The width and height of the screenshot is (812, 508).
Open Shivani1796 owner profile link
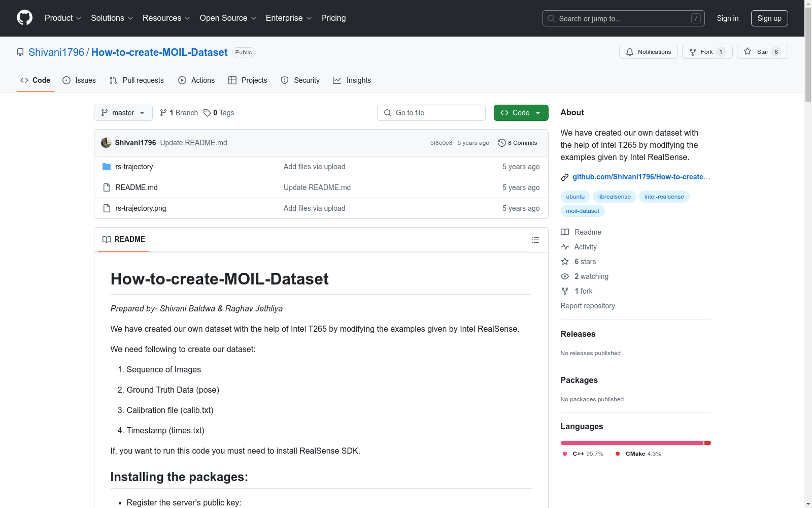click(x=56, y=52)
